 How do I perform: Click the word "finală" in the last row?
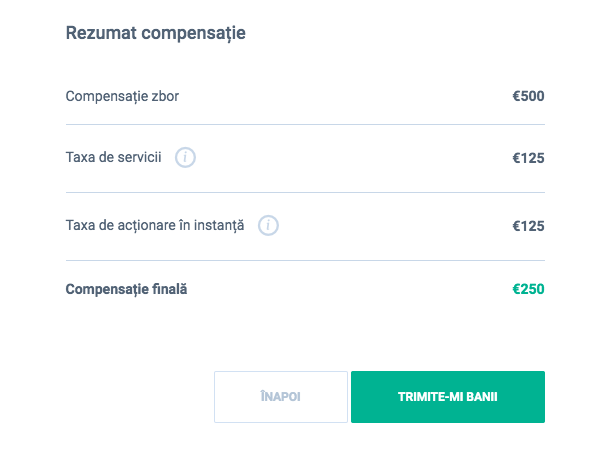pos(167,290)
